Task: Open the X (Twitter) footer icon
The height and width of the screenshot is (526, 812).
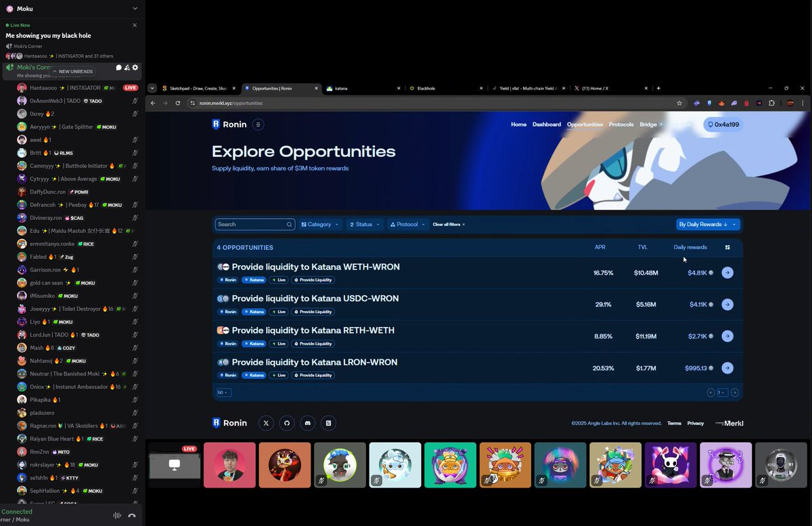Action: click(x=266, y=423)
